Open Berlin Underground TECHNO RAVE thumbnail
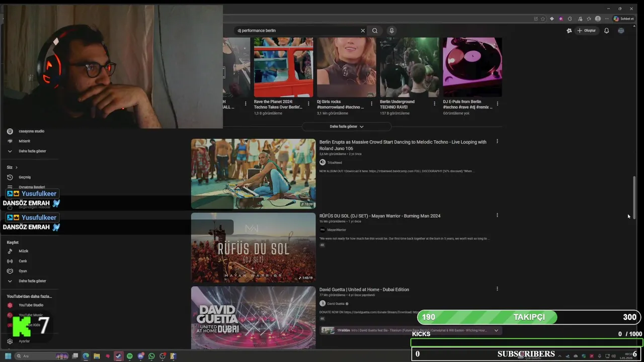Viewport: 644px width, 362px height. [410, 67]
